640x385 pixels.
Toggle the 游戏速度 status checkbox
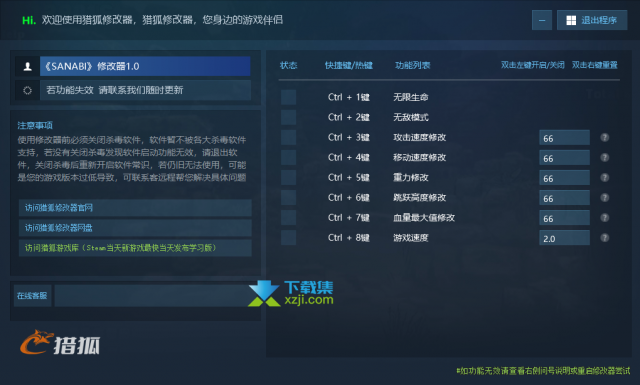tap(289, 238)
